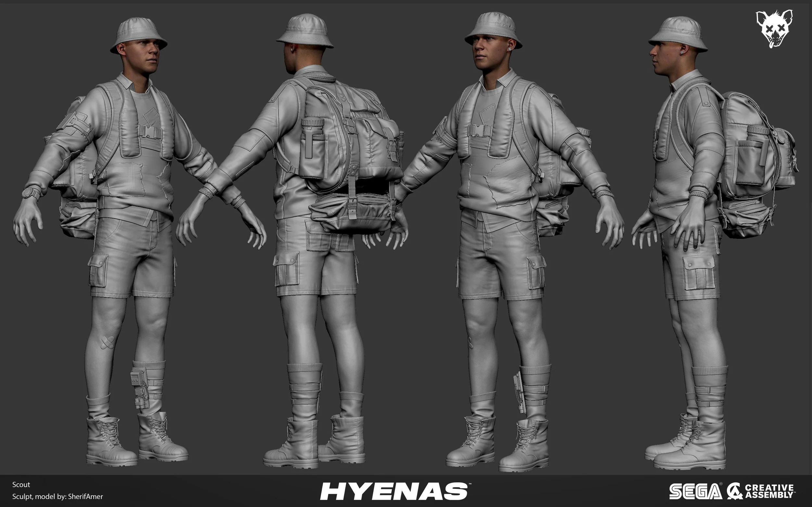Click the Creative Assembly logo
Image resolution: width=812 pixels, height=507 pixels.
click(761, 491)
